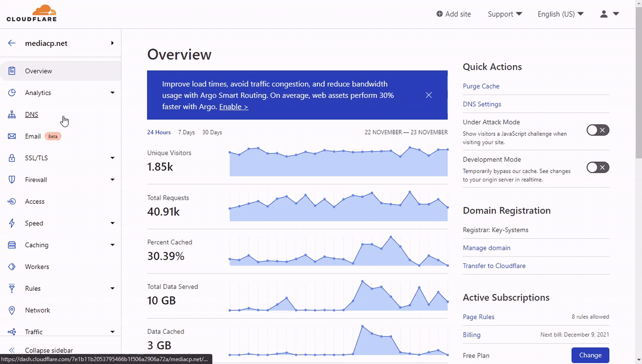This screenshot has width=642, height=364.
Task: Click the Workers diamond icon
Action: click(x=12, y=267)
